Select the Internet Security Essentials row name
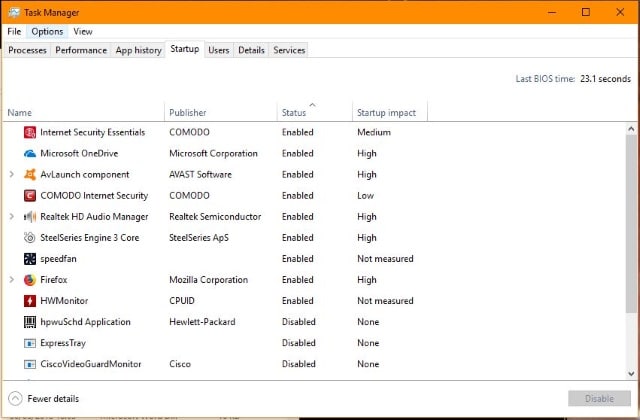 coord(92,132)
